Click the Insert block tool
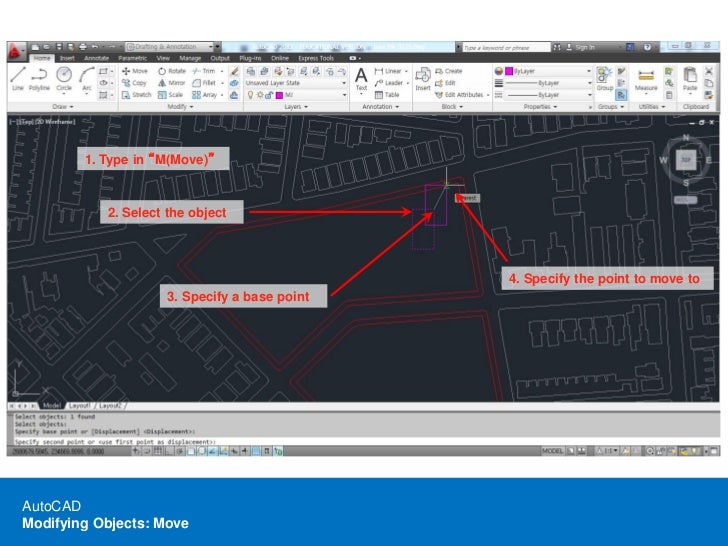728x546 pixels. coord(422,78)
